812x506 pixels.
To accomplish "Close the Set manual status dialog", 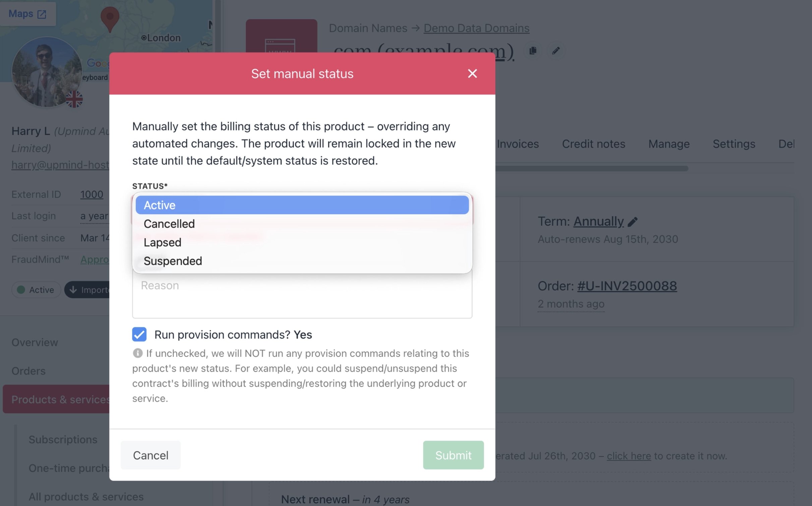I will coord(472,73).
